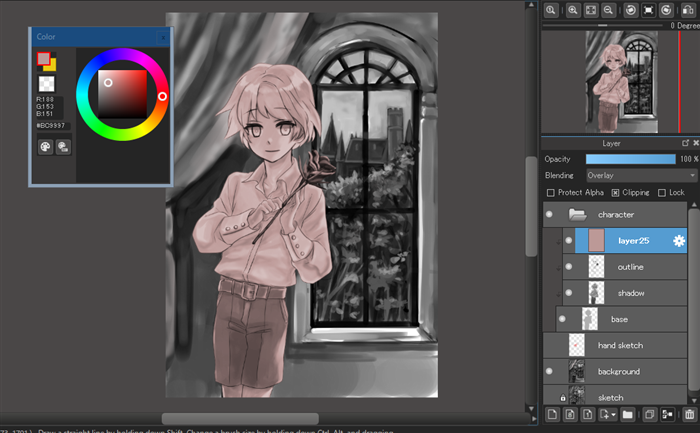Hide the outline layer
Image resolution: width=700 pixels, height=433 pixels.
pos(568,267)
